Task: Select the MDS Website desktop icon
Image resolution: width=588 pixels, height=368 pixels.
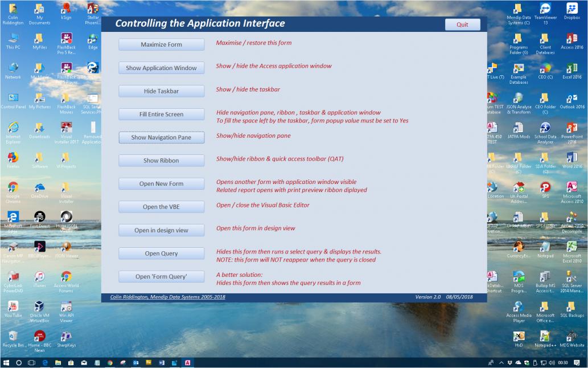Action: point(572,339)
